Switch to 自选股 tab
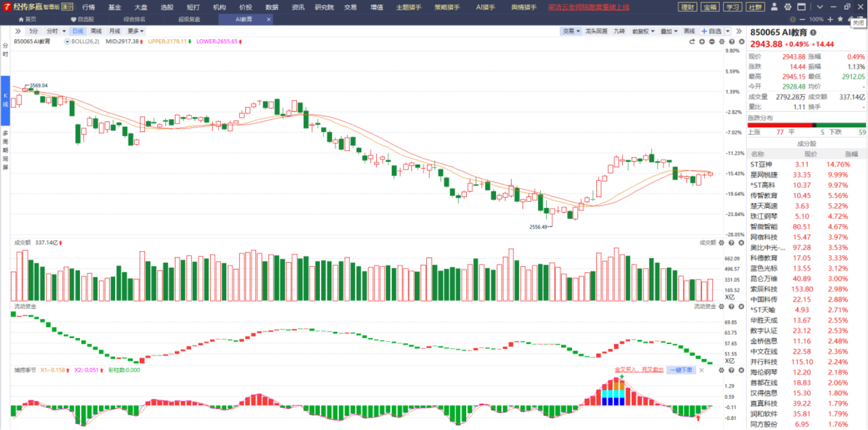868x430 pixels. [82, 19]
